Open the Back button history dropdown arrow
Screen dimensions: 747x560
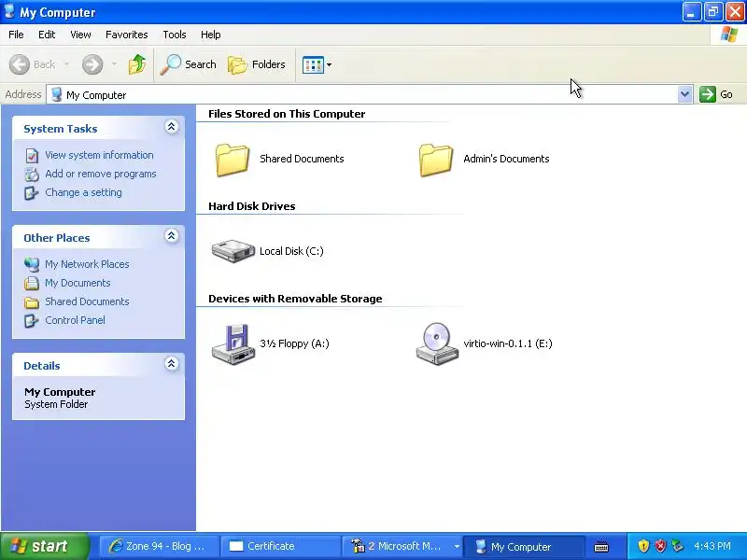(x=66, y=63)
